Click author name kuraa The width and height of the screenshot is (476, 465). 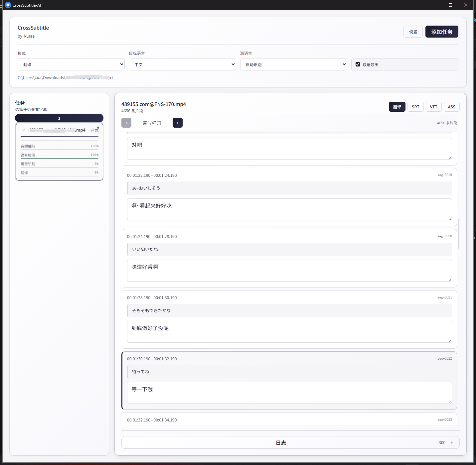[29, 36]
